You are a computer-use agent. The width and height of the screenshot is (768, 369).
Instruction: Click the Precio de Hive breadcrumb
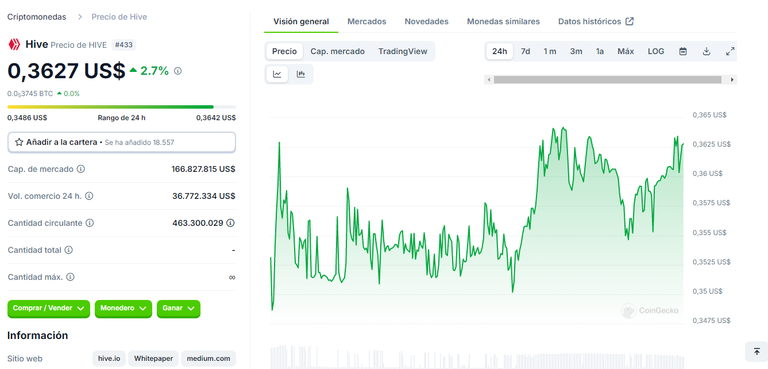click(119, 17)
